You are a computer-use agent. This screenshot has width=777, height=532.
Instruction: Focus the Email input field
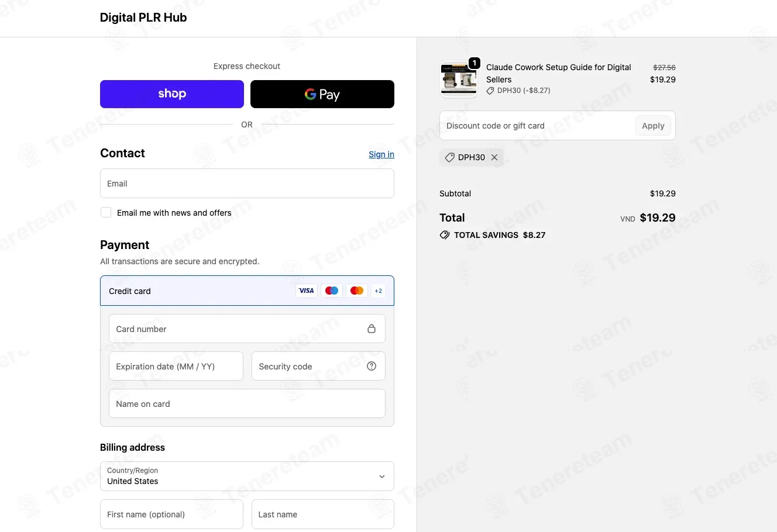click(247, 184)
